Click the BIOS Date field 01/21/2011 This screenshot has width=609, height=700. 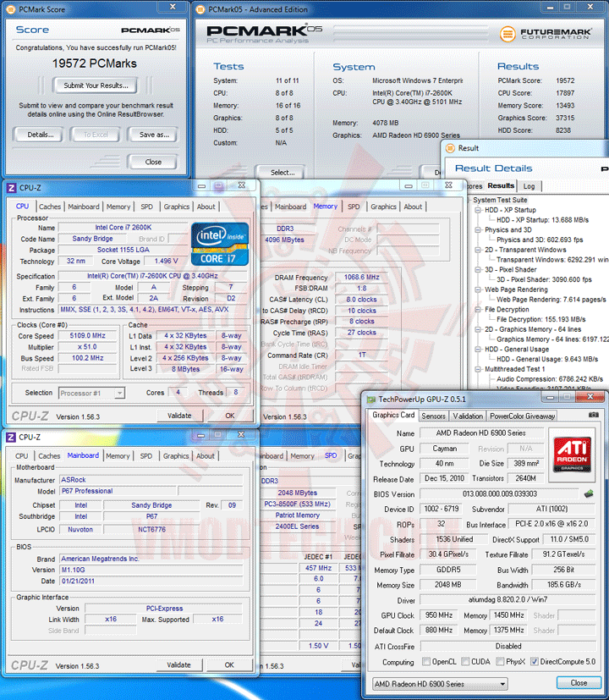click(x=151, y=581)
